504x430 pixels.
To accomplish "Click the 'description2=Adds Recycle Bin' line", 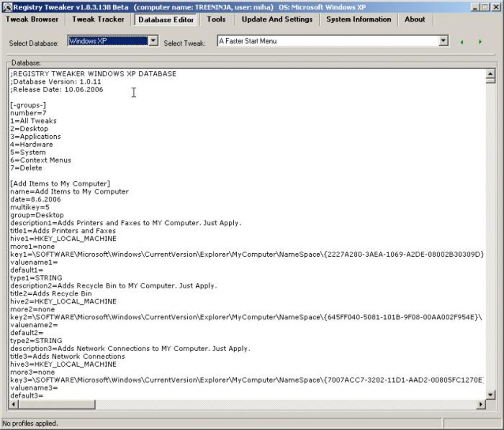I will click(114, 286).
